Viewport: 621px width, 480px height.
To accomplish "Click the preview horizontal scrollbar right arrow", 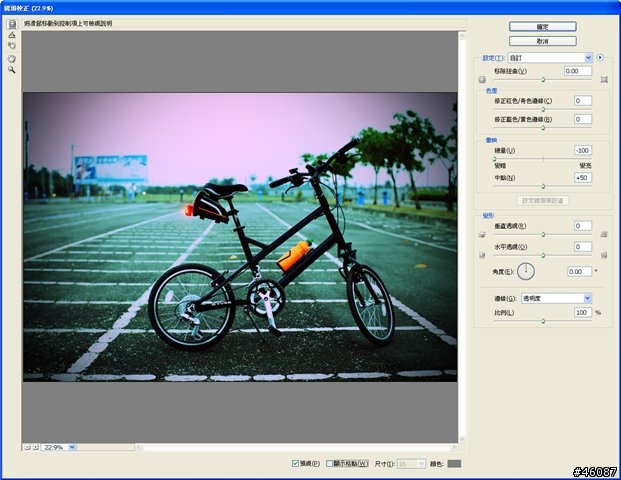I will click(x=454, y=447).
